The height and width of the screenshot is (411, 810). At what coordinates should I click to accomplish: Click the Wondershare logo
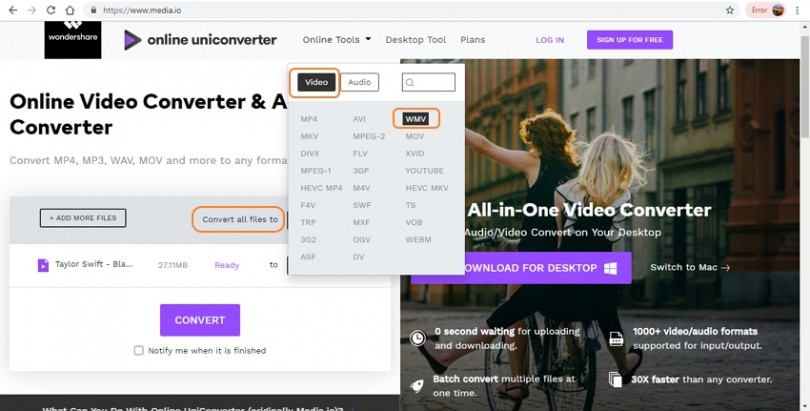(73, 39)
